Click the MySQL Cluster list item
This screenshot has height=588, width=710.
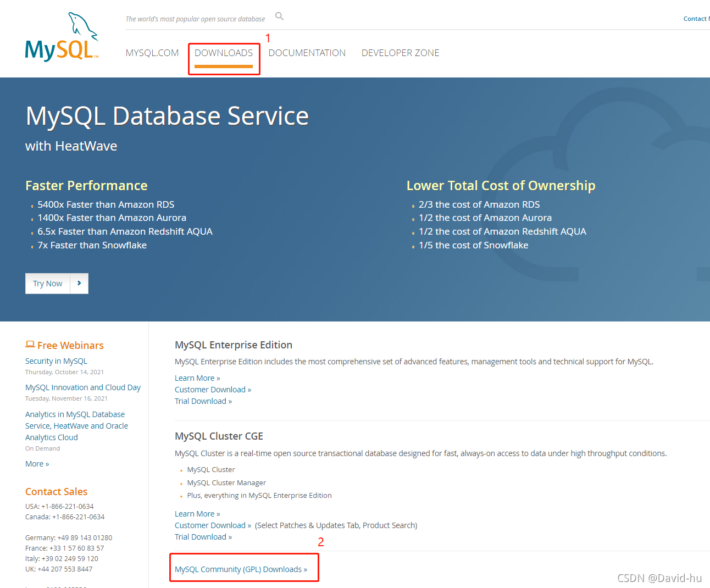coord(211,469)
